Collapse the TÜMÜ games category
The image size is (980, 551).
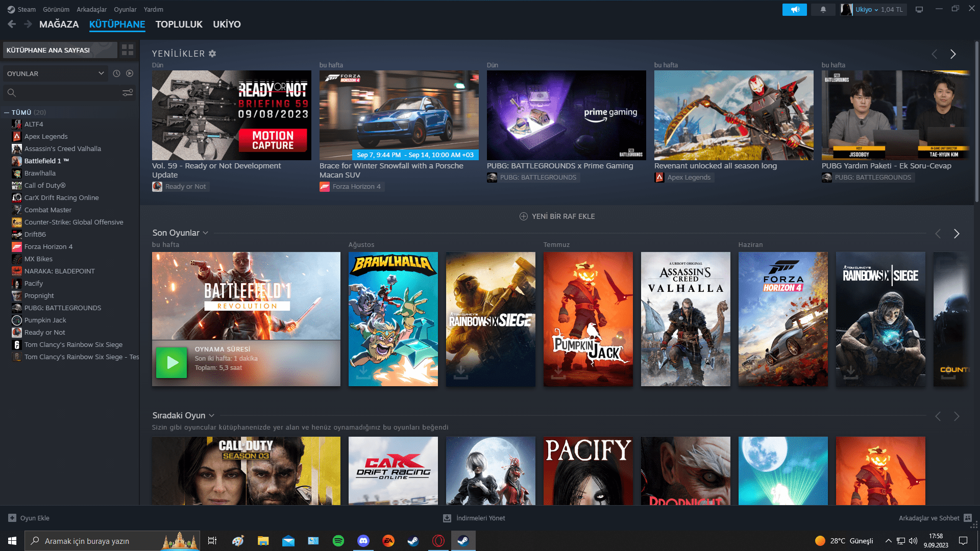click(x=6, y=112)
